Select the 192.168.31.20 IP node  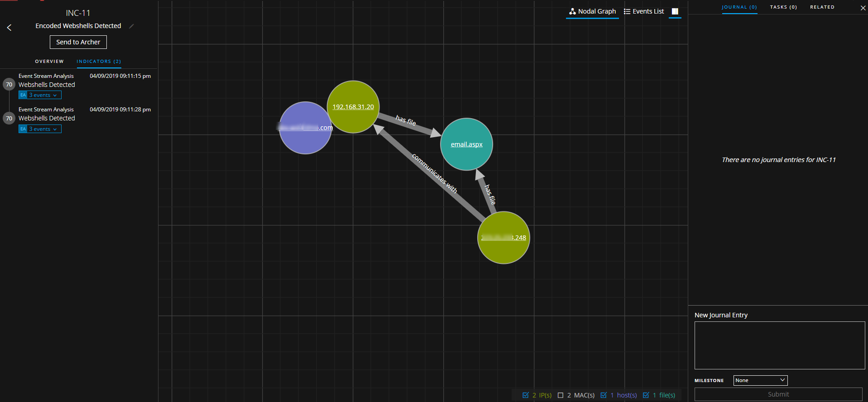353,107
